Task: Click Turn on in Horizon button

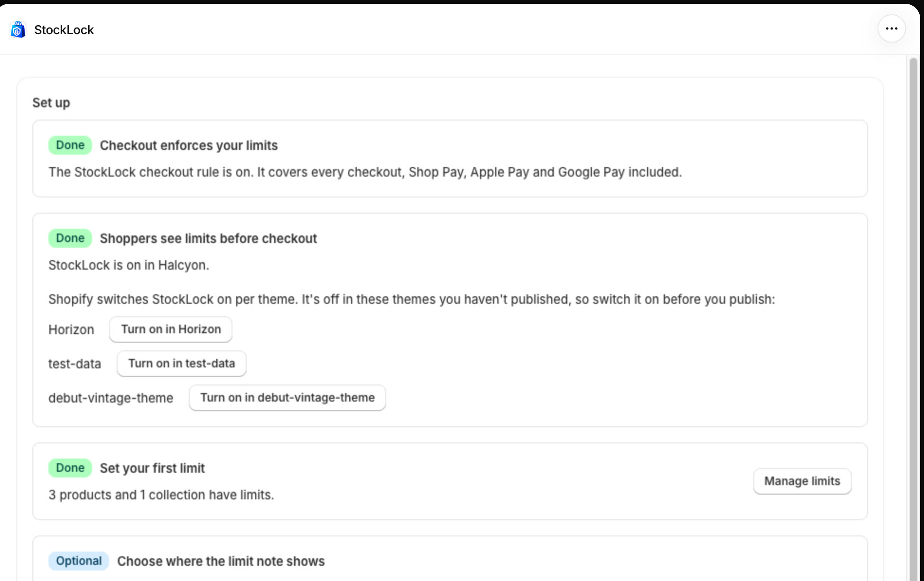Action: tap(171, 329)
